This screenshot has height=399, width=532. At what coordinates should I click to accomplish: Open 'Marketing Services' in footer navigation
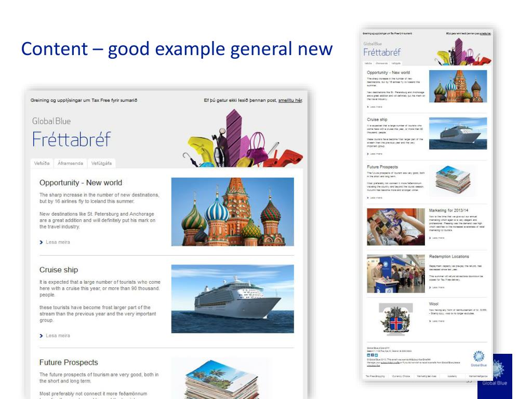click(427, 376)
